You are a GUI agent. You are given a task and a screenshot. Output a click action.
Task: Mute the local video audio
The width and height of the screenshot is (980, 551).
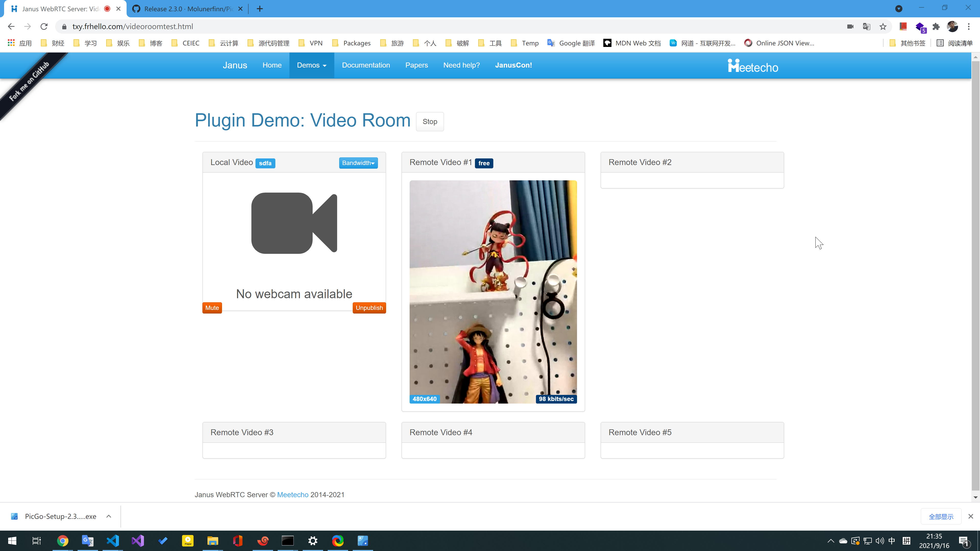tap(212, 308)
